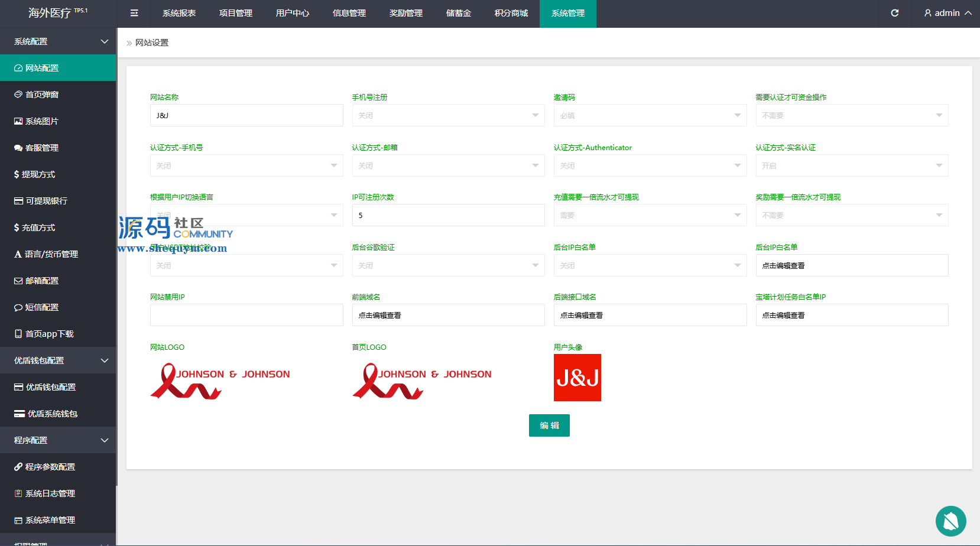Click the green 编辑 button
Viewport: 980px width, 546px height.
549,425
